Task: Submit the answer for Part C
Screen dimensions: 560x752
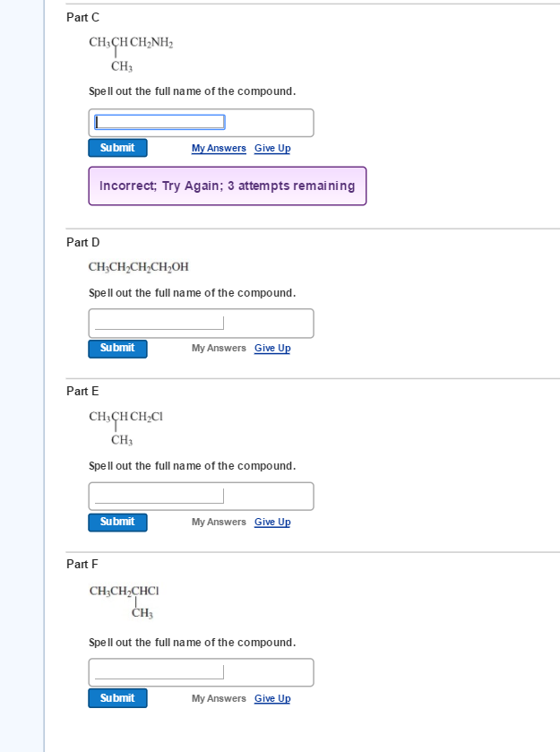Action: click(x=117, y=147)
